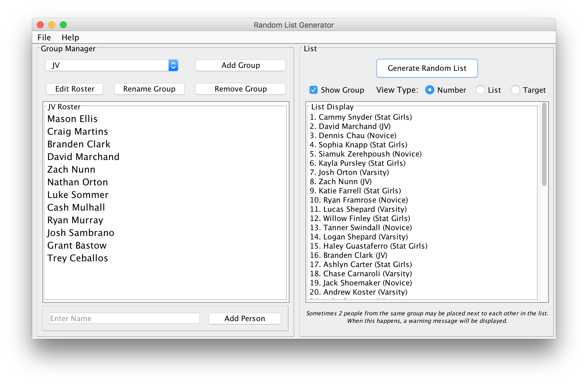This screenshot has height=385, width=588.
Task: Click Rename Group button
Action: tap(149, 89)
